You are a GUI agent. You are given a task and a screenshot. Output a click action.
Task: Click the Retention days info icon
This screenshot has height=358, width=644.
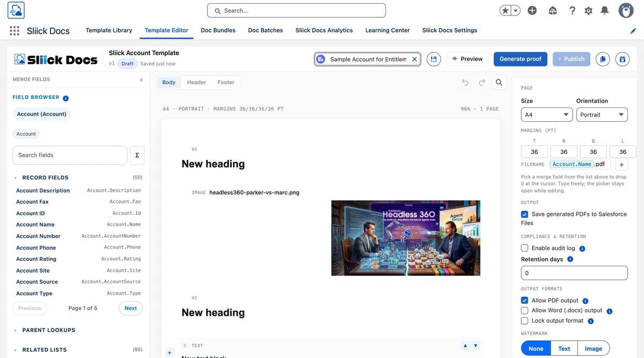(570, 259)
